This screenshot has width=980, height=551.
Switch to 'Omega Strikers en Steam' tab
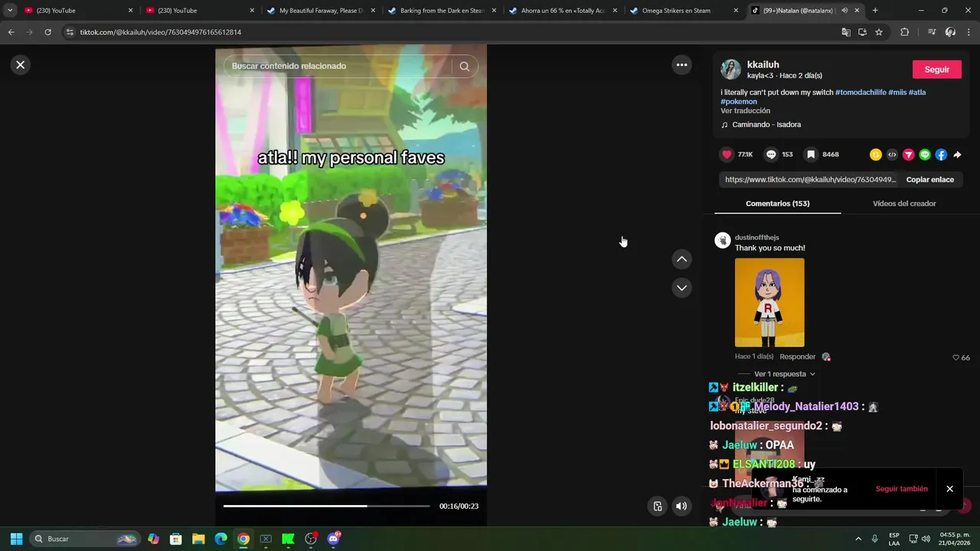(x=684, y=11)
